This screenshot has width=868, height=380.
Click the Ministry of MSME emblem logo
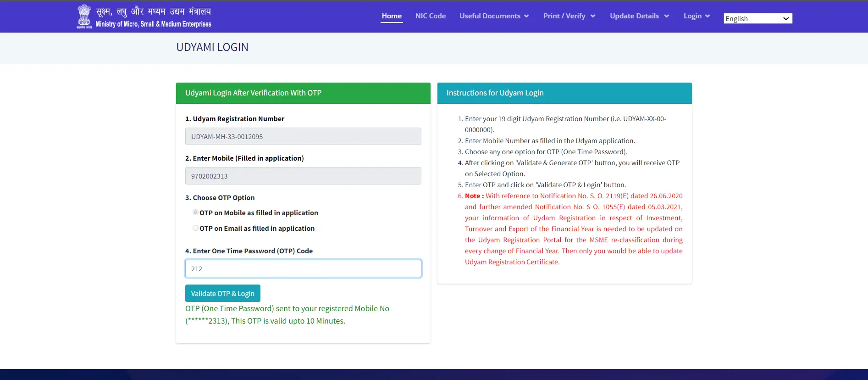[x=84, y=17]
